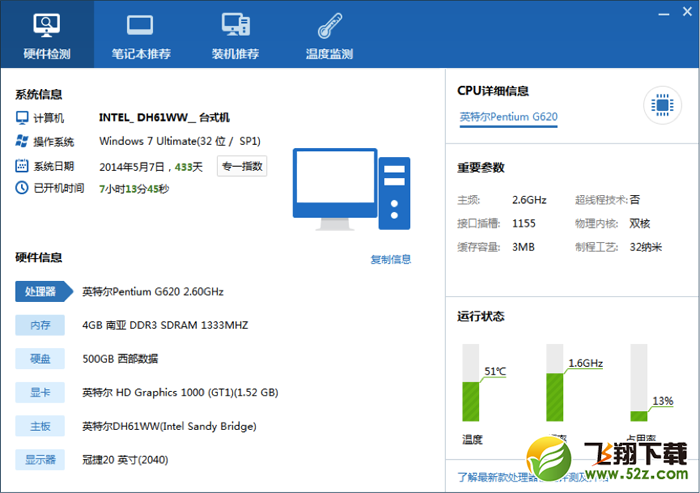The height and width of the screenshot is (493, 700).
Task: Open the 装机推荐 tab
Action: [x=235, y=34]
